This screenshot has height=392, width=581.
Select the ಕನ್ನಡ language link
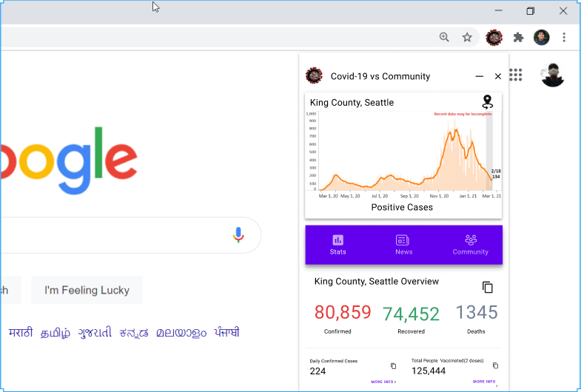(134, 333)
